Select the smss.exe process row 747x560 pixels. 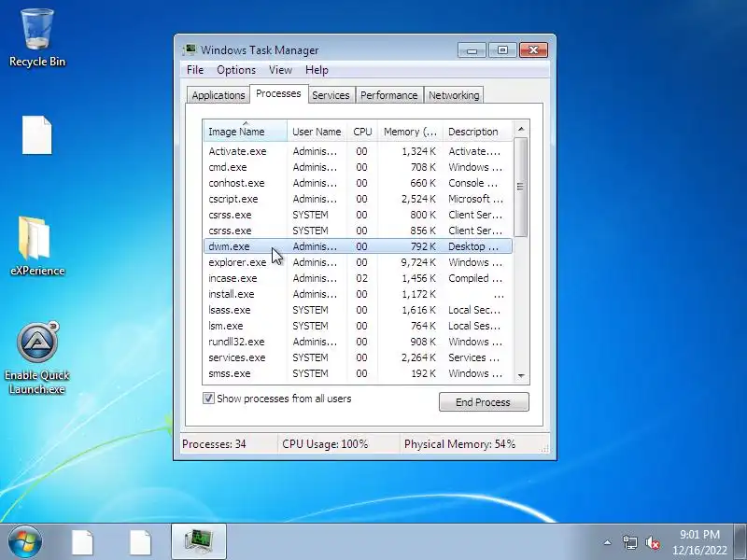[358, 373]
